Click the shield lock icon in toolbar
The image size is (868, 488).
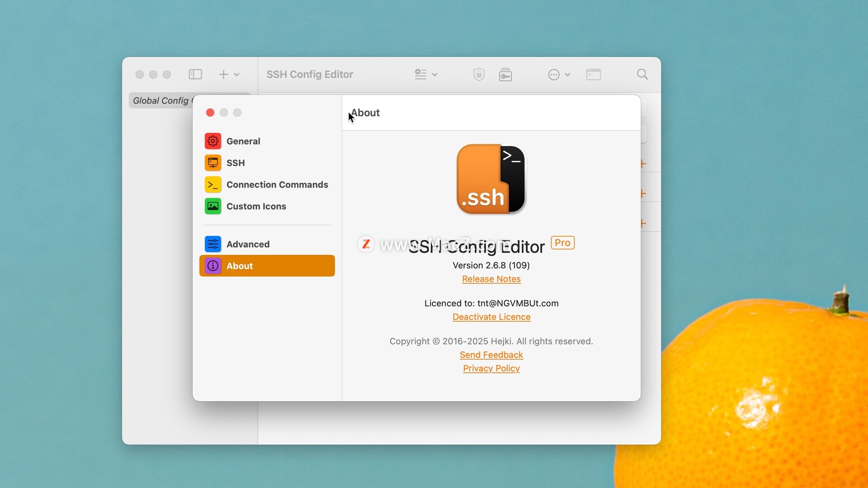pyautogui.click(x=479, y=74)
